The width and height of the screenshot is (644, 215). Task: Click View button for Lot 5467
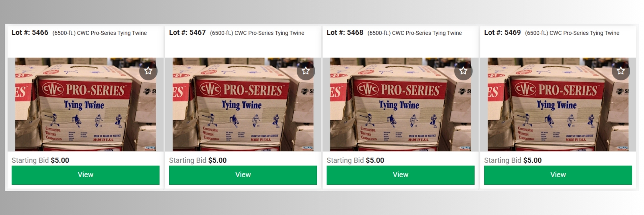(243, 175)
